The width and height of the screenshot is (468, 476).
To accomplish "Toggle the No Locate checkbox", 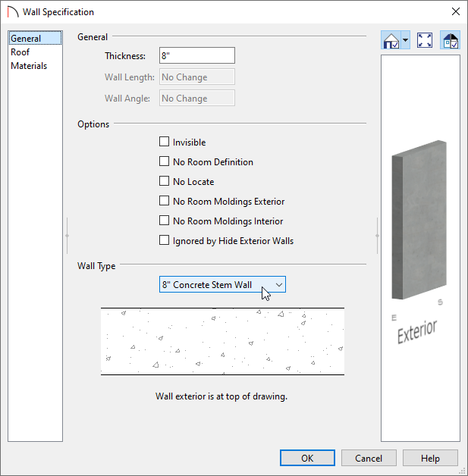I will (x=165, y=181).
